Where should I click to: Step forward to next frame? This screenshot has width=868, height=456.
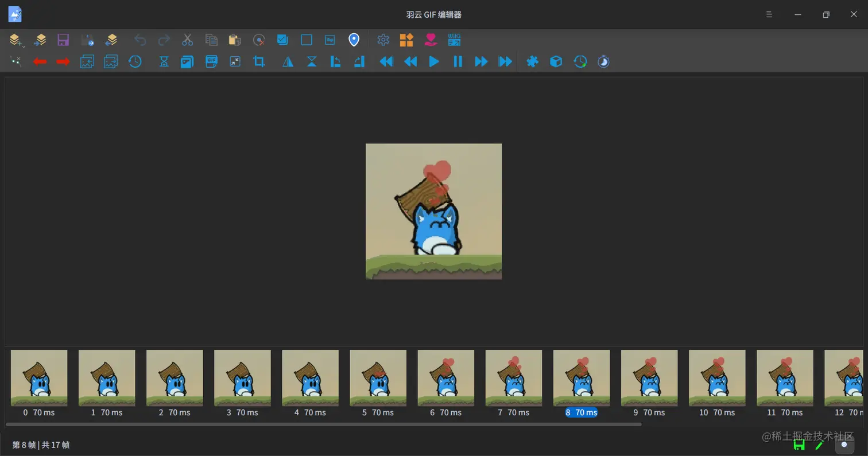click(481, 61)
